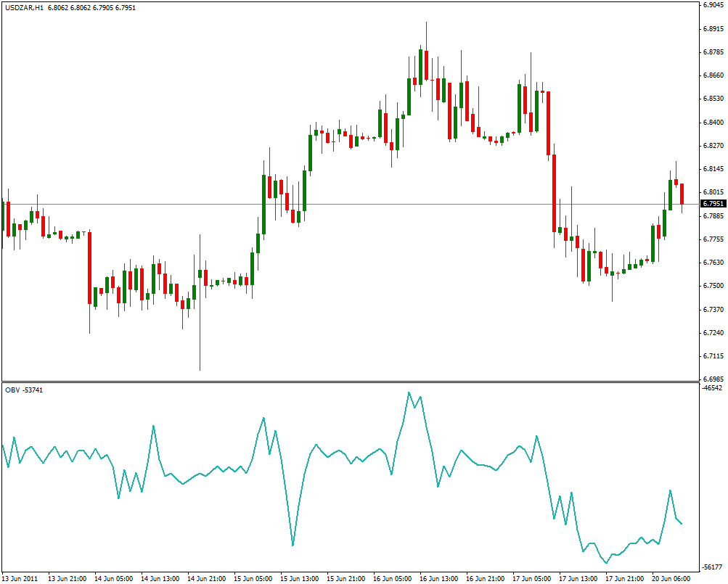Click the 6.8785 price axis label

pos(713,52)
